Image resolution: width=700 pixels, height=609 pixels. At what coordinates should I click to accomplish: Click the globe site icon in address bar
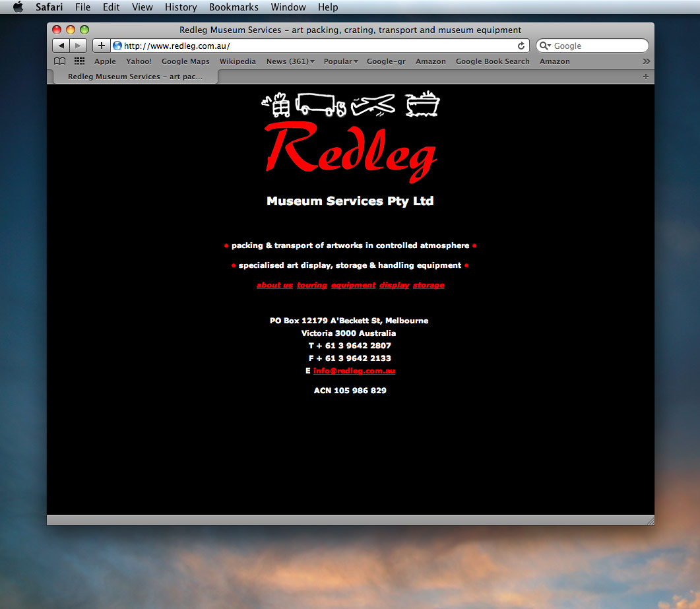tap(117, 46)
